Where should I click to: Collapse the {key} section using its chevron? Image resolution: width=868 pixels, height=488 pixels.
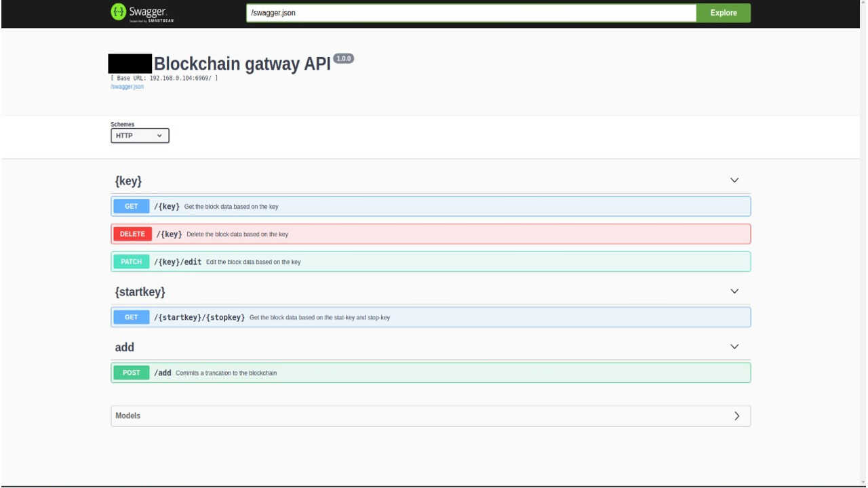(x=734, y=180)
